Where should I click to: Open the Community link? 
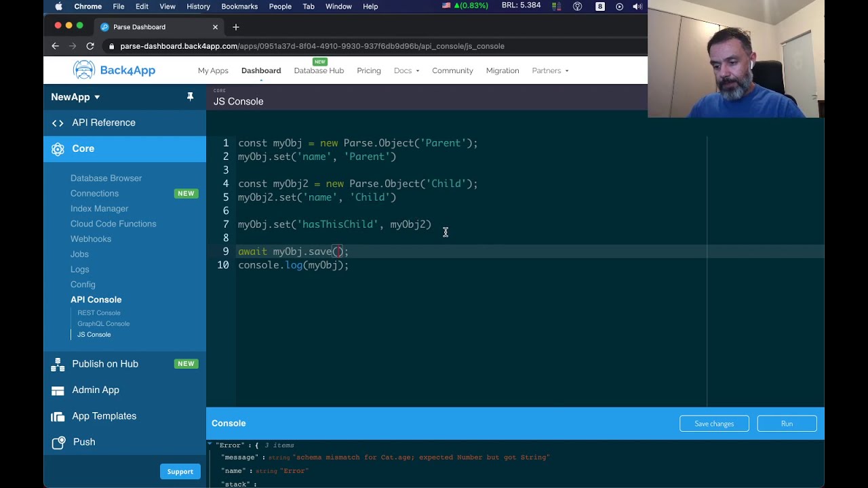(x=452, y=70)
